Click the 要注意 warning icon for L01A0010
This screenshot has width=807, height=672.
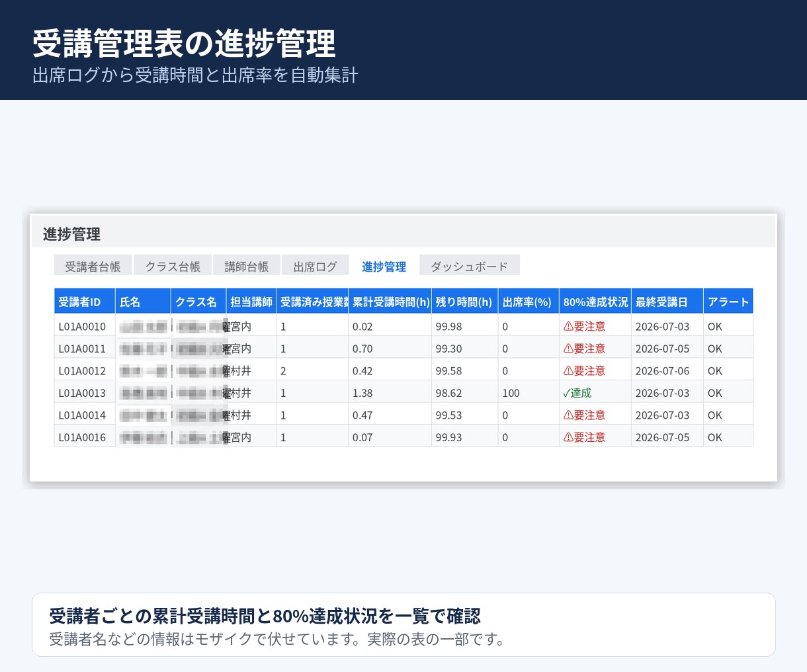pos(568,326)
